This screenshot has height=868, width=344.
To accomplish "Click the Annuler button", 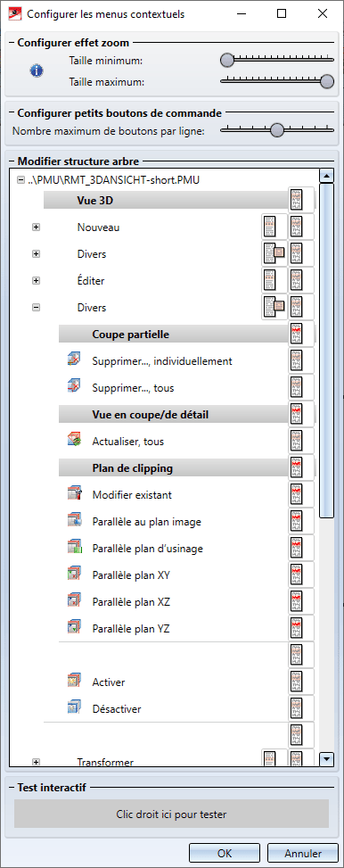I will [302, 853].
